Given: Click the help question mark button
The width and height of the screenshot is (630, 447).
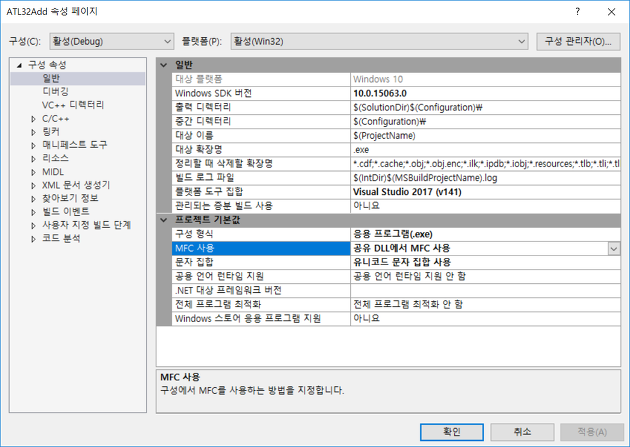Looking at the screenshot, I should point(577,11).
